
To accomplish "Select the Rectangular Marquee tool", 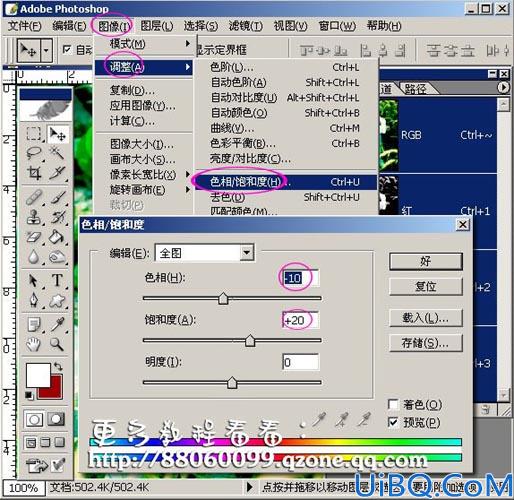I will click(34, 134).
